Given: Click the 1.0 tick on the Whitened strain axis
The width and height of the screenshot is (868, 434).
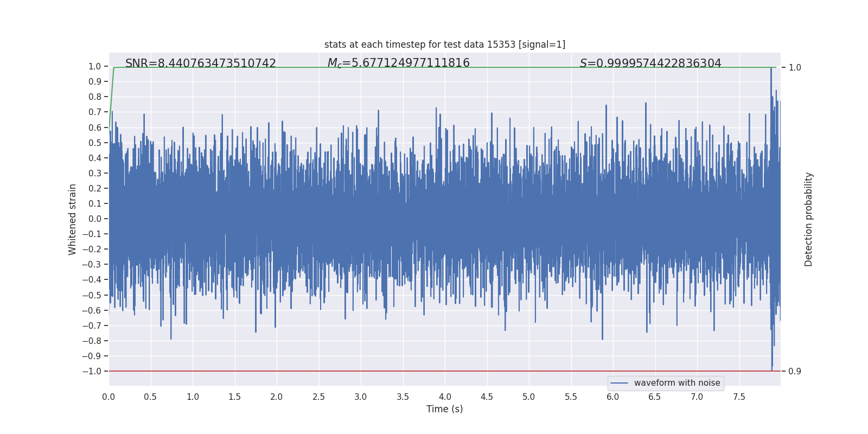Looking at the screenshot, I should 95,66.
